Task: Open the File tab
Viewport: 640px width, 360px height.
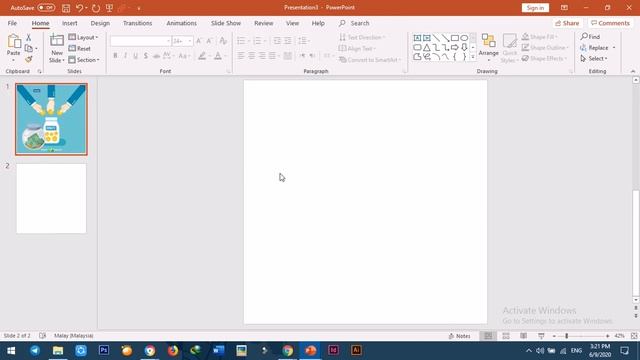Action: tap(12, 23)
